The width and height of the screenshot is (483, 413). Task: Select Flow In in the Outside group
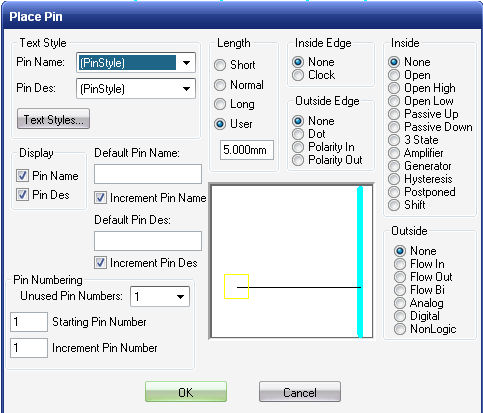(x=400, y=264)
